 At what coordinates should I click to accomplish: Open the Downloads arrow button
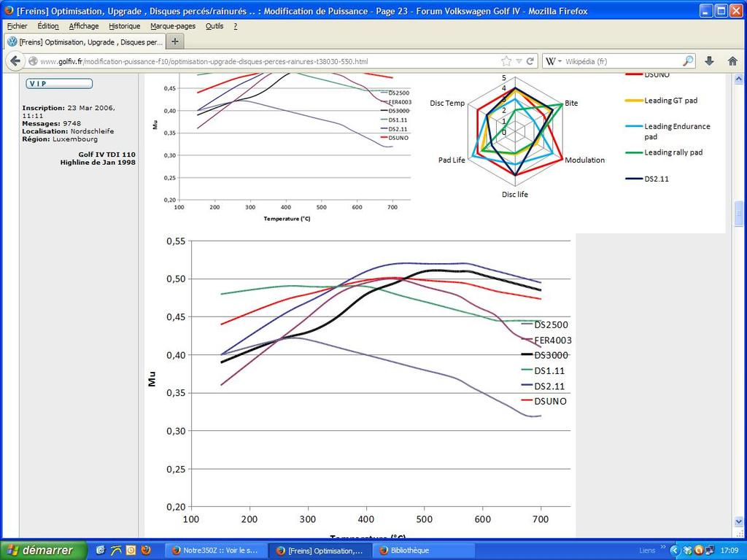coord(709,61)
